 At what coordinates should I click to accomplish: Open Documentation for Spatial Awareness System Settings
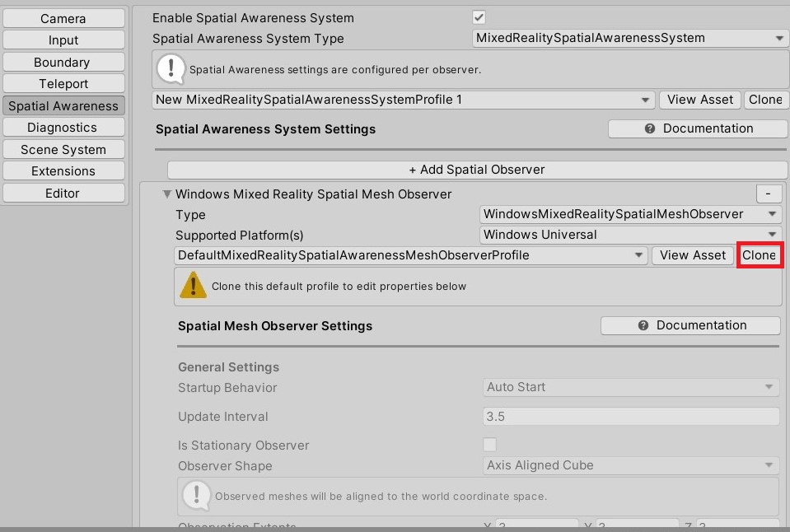tap(698, 128)
